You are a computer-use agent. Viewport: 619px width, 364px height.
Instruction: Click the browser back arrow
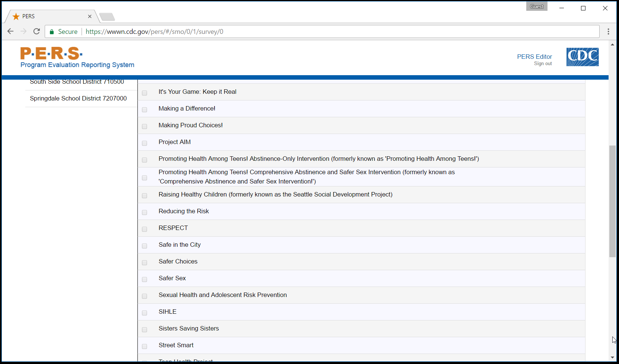tap(10, 32)
